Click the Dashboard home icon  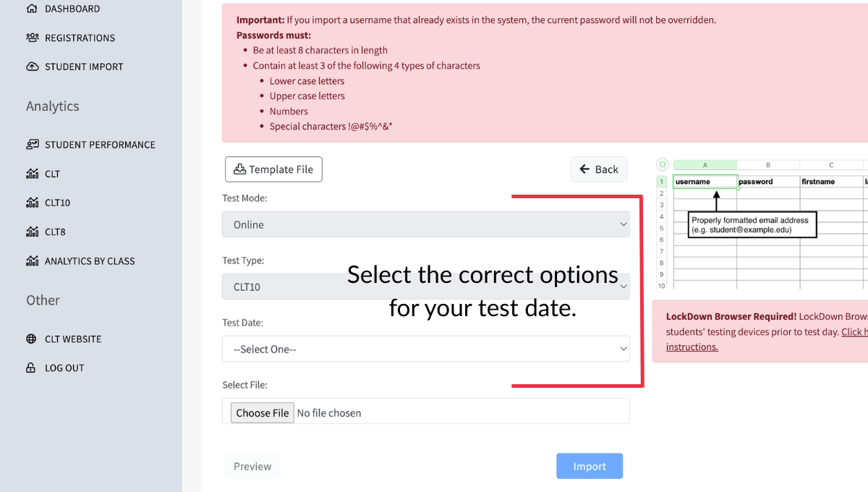click(31, 9)
